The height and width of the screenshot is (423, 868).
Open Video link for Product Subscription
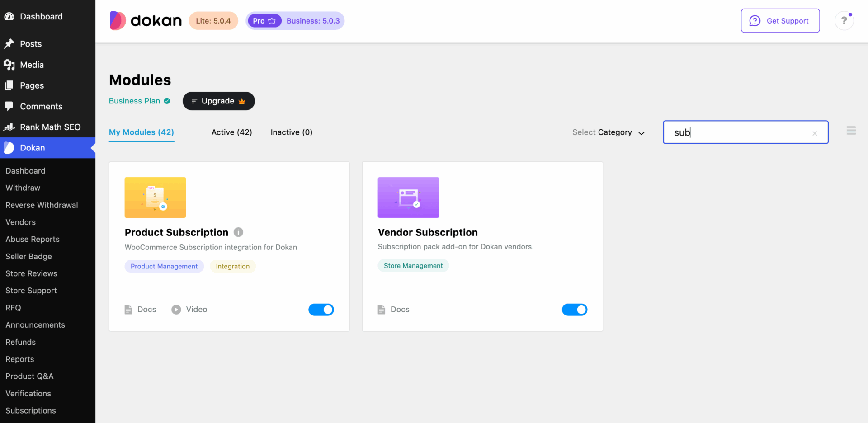[189, 310]
